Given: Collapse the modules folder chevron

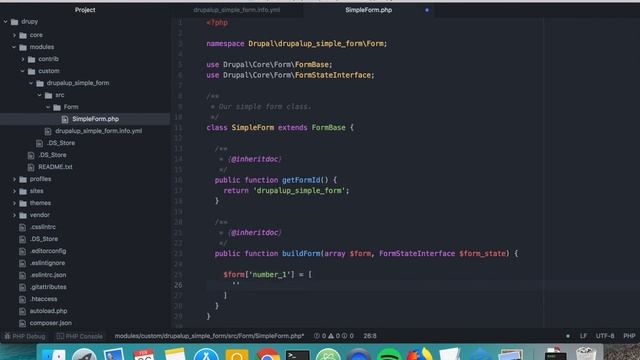Looking at the screenshot, I should pos(14,47).
